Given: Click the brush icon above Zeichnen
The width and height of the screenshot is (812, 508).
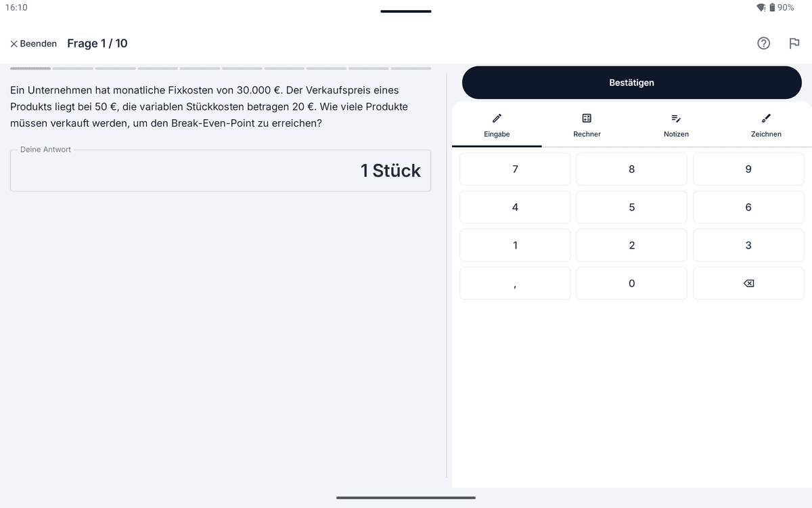Looking at the screenshot, I should tap(766, 118).
